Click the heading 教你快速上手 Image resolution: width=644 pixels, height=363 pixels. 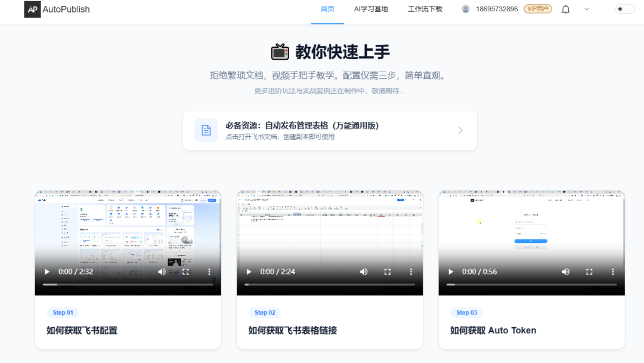342,52
